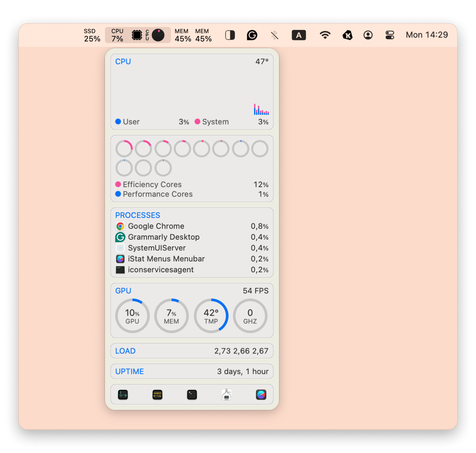Open Control Center from the menu bar
The width and height of the screenshot is (476, 453).
pyautogui.click(x=390, y=35)
